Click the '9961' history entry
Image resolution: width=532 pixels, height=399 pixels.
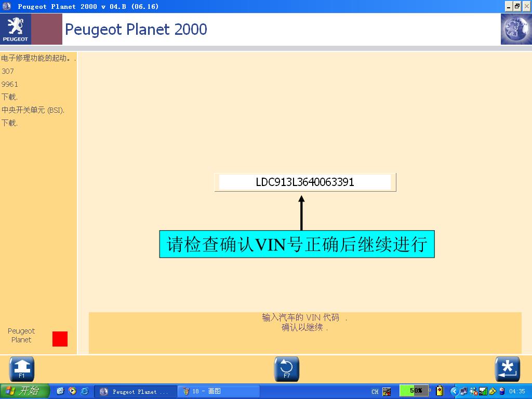[9, 84]
